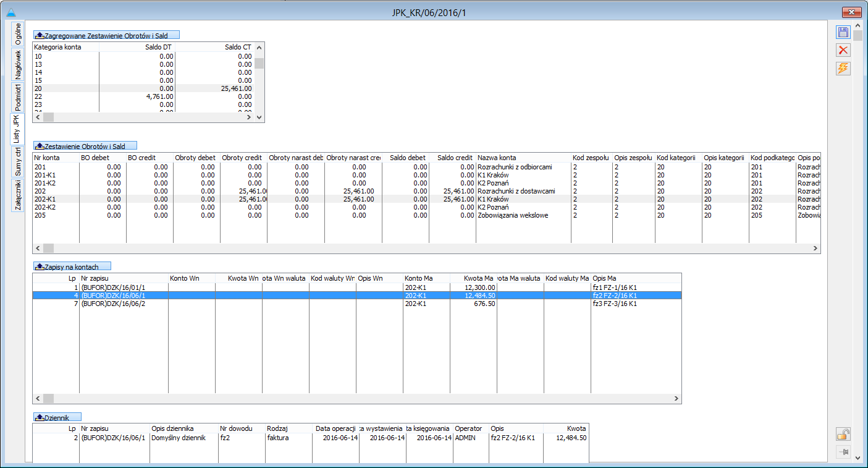Screen dimensions: 868x468
Task: Click the Zapisy na kontach horizontal scrollbar thumb
Action: (x=48, y=399)
